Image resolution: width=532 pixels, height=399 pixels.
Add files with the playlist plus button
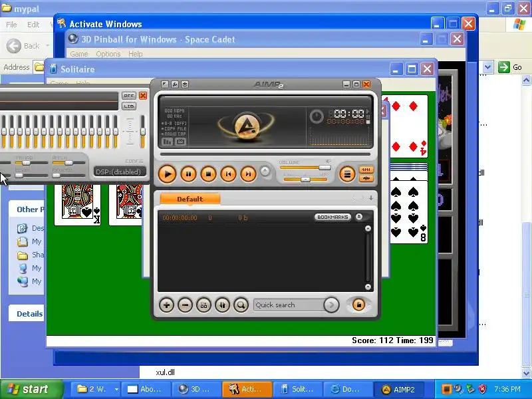(x=166, y=305)
